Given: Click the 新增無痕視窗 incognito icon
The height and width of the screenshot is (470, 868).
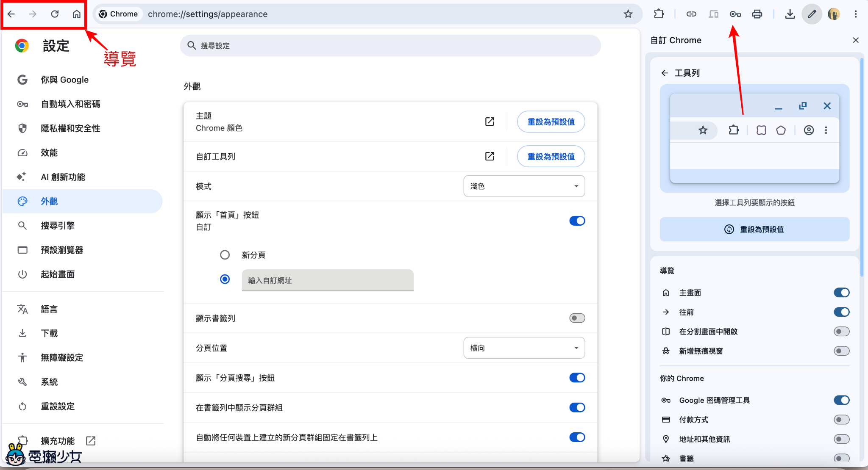Looking at the screenshot, I should pos(666,351).
